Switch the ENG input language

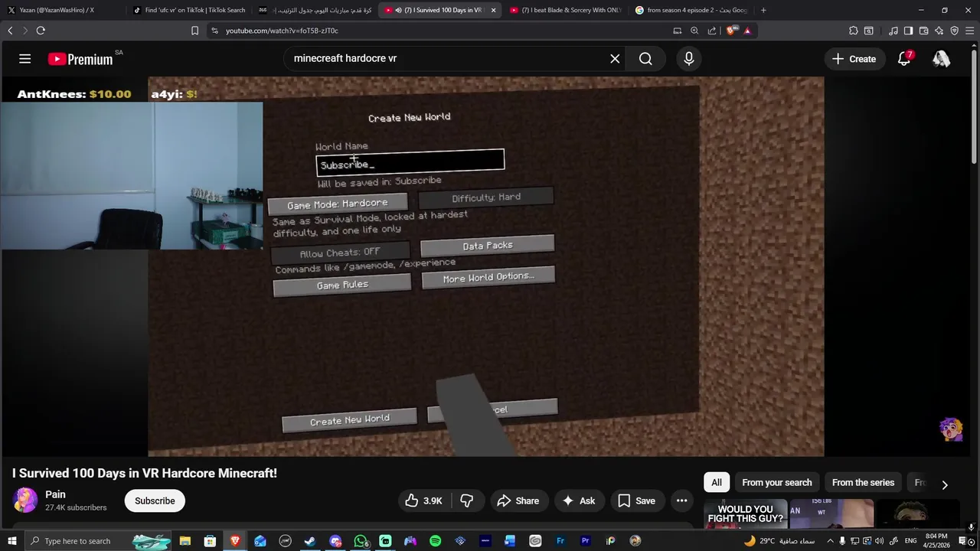(910, 541)
